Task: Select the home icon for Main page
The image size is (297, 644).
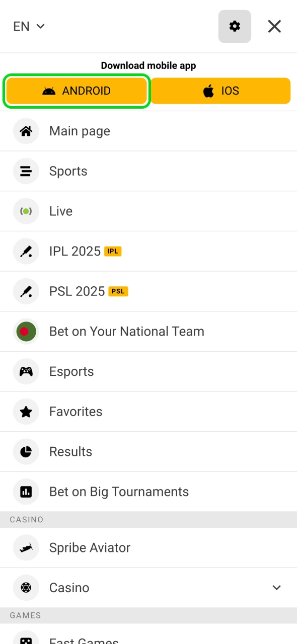Action: (x=26, y=131)
